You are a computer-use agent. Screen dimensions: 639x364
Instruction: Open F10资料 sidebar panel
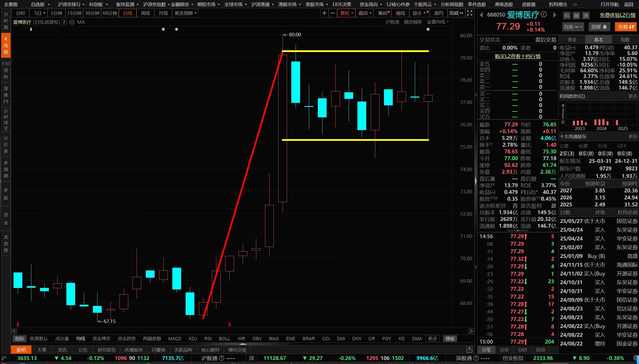point(6,70)
